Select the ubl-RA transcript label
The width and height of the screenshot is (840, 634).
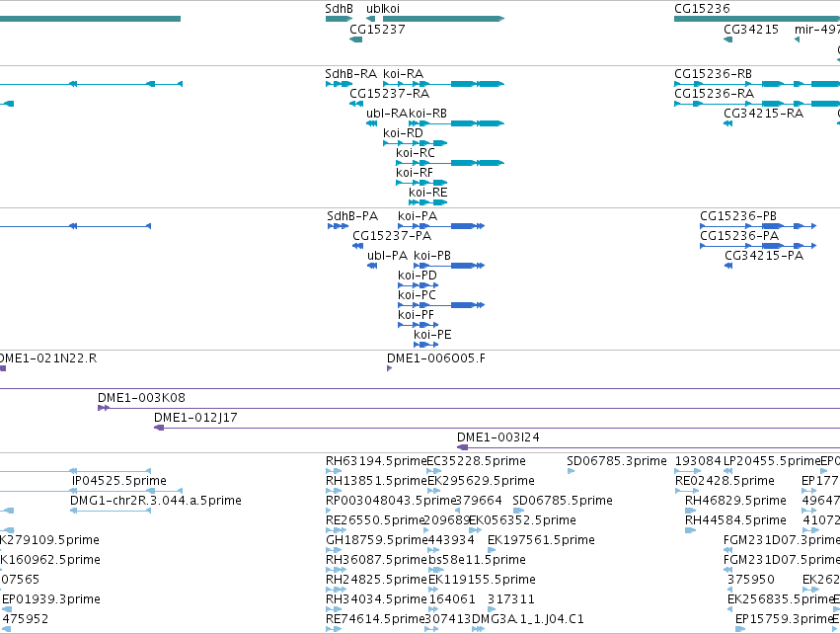387,114
